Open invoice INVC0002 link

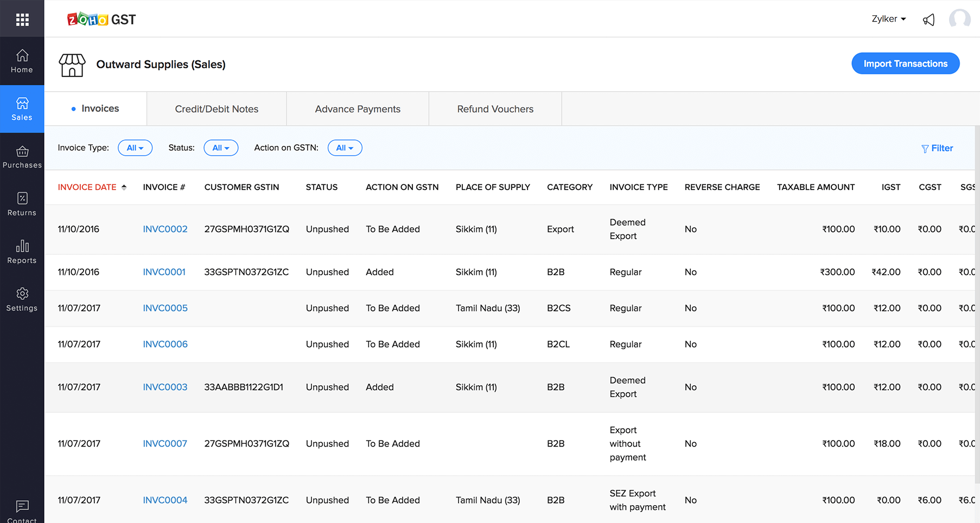pyautogui.click(x=165, y=229)
